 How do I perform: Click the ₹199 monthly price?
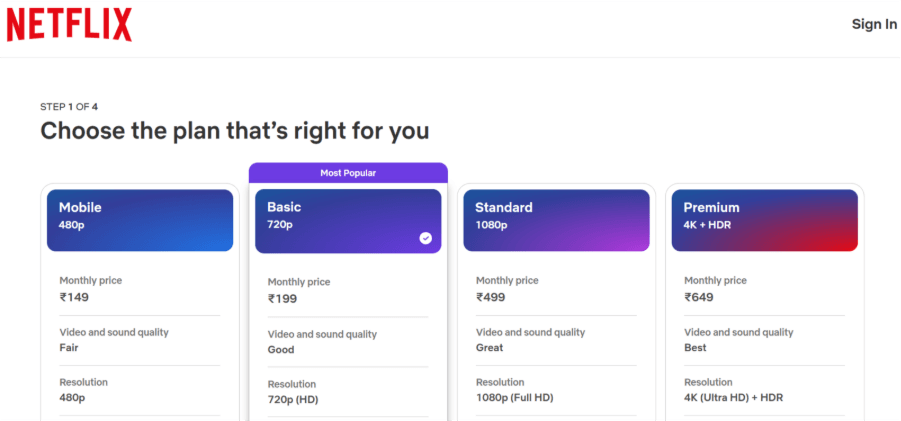pos(283,299)
